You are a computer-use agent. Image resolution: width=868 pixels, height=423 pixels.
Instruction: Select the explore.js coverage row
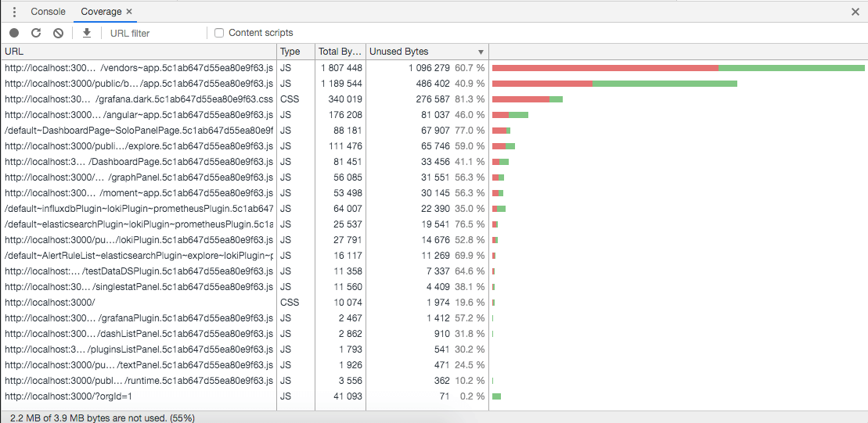tap(434, 146)
